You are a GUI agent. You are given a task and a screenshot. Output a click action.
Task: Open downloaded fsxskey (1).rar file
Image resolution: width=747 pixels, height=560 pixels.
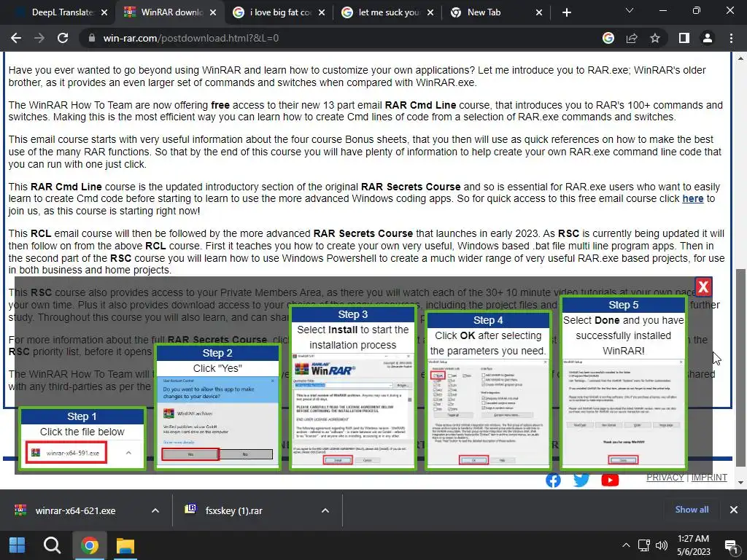233,510
